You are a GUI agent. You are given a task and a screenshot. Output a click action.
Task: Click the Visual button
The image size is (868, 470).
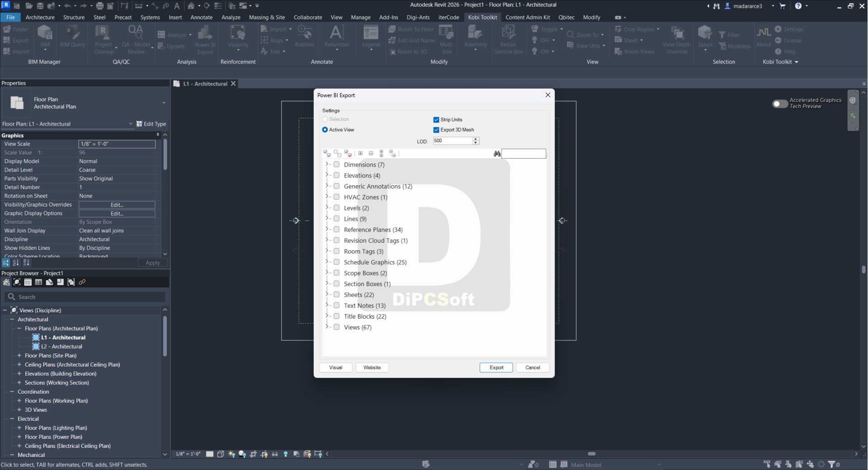coord(335,367)
